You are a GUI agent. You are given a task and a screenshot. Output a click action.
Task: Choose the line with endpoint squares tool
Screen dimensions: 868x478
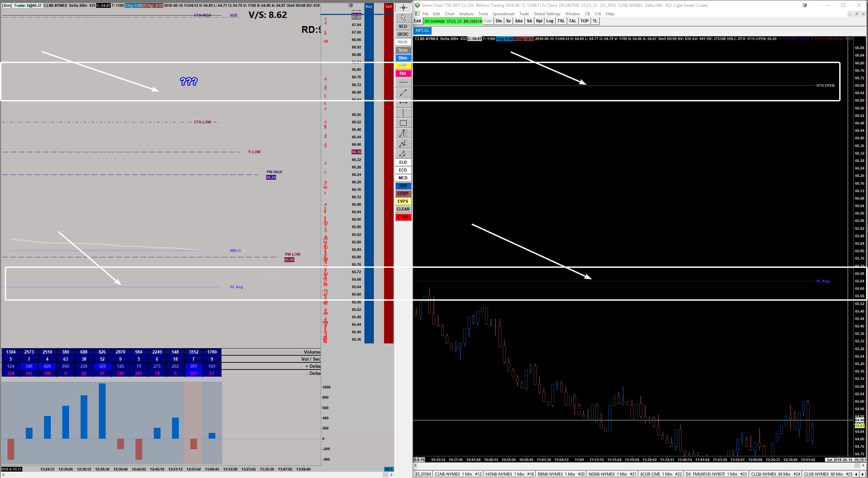403,103
